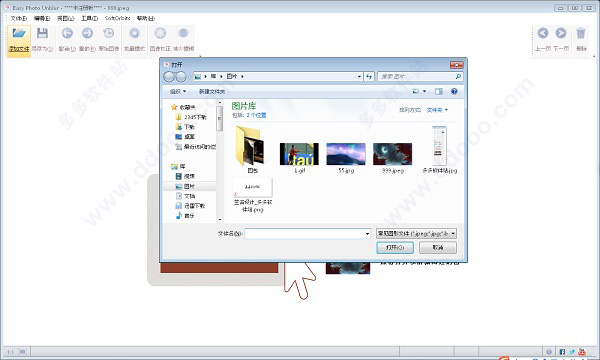Click the Twitter icon in status bar
Image resolution: width=600 pixels, height=360 pixels.
[572, 352]
